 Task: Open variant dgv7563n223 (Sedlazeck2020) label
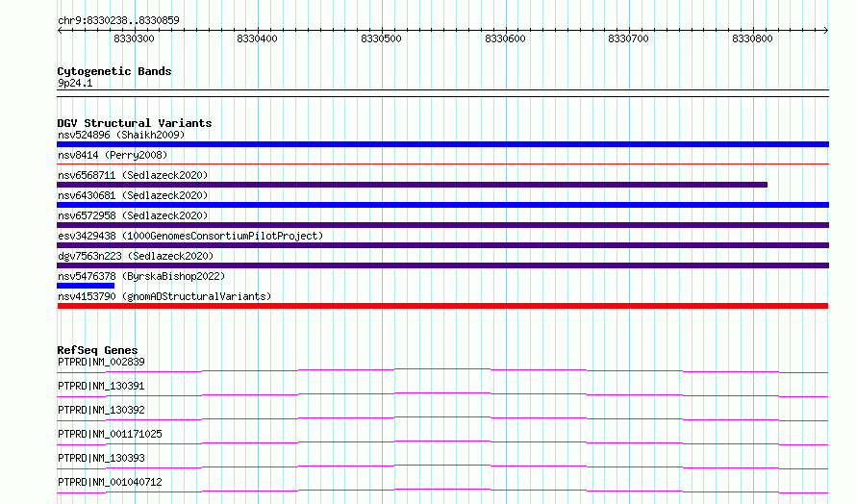point(136,256)
